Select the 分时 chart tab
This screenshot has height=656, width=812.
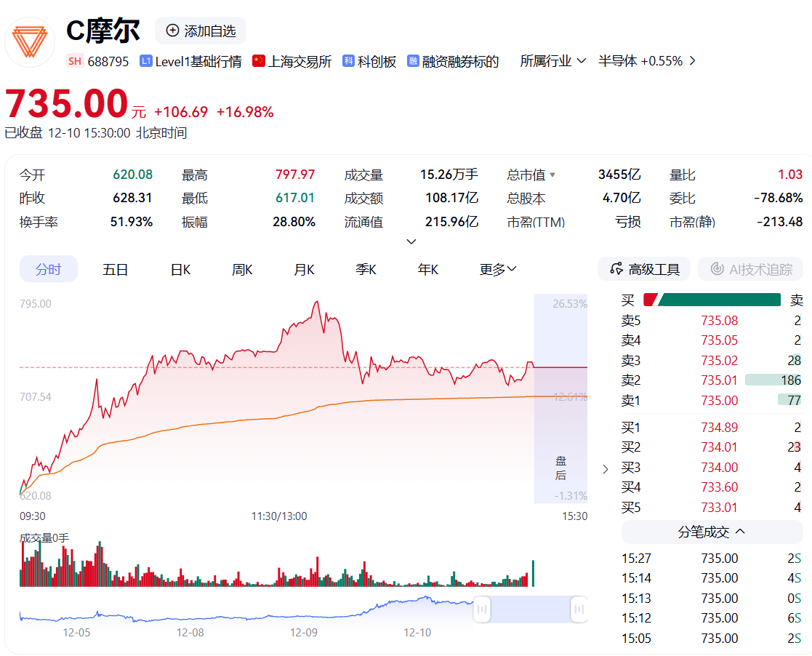click(x=49, y=269)
